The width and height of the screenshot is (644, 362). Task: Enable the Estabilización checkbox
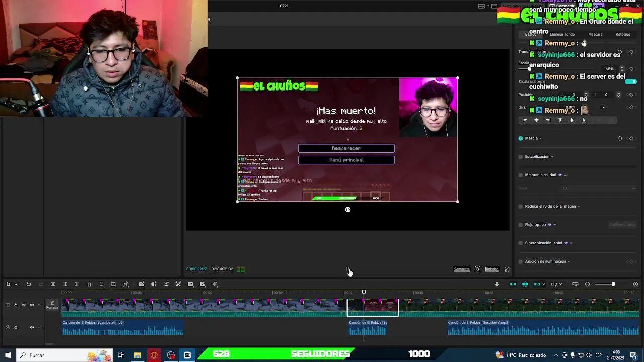521,156
